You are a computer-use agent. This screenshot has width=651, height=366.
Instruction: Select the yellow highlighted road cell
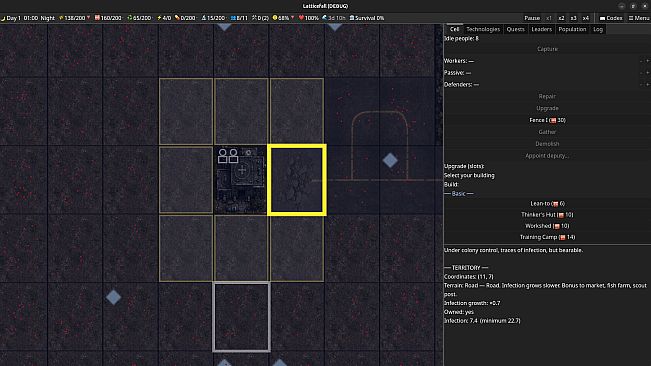coord(296,180)
